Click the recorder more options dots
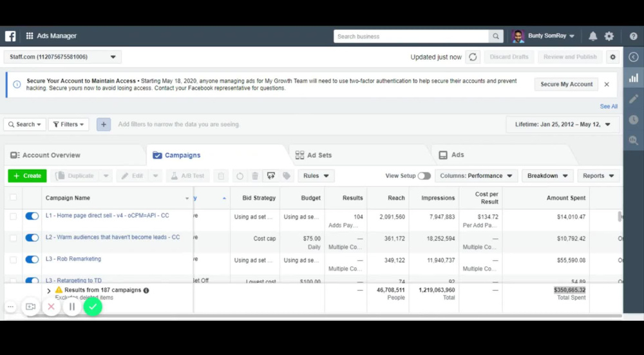 pos(11,307)
